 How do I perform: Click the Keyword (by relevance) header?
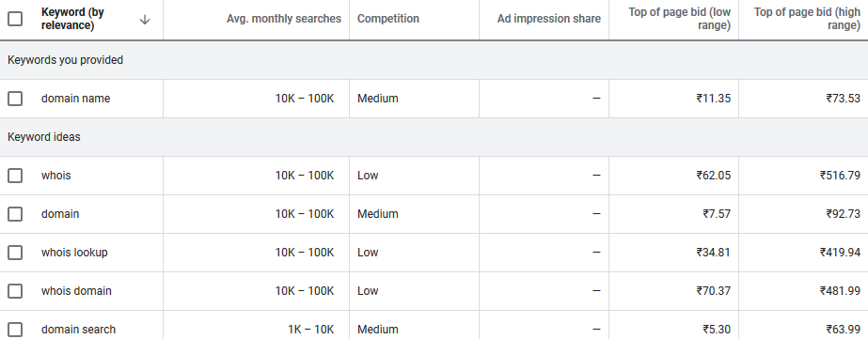click(72, 19)
